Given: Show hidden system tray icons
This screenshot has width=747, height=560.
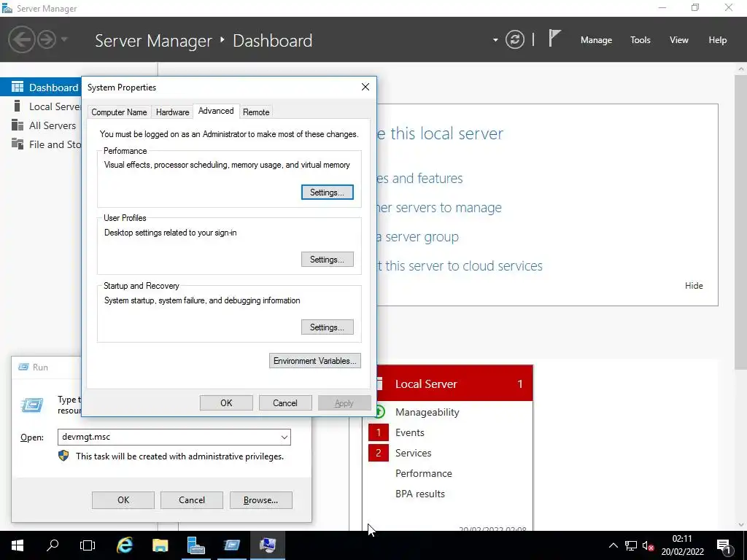Looking at the screenshot, I should click(x=614, y=545).
